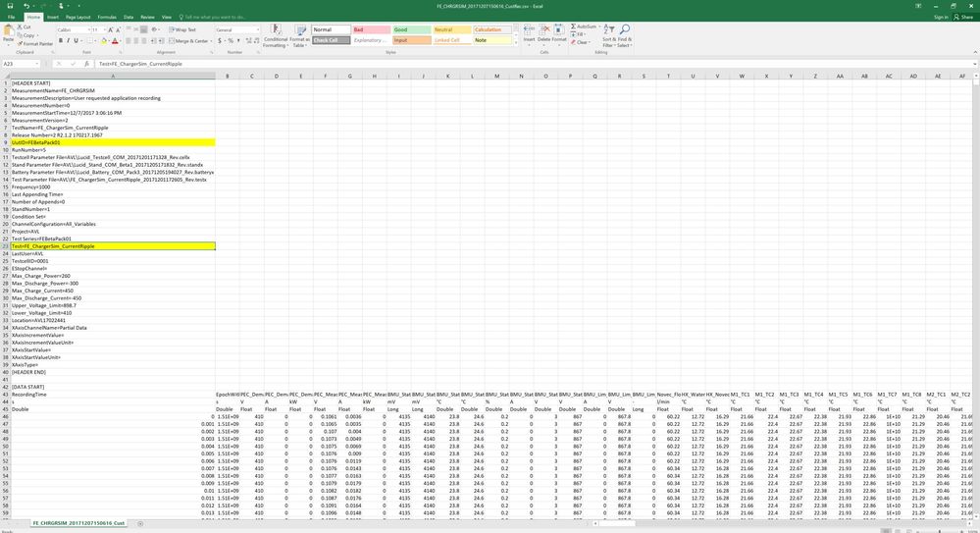The image size is (980, 533).
Task: Switch to the Data tab
Action: (129, 17)
